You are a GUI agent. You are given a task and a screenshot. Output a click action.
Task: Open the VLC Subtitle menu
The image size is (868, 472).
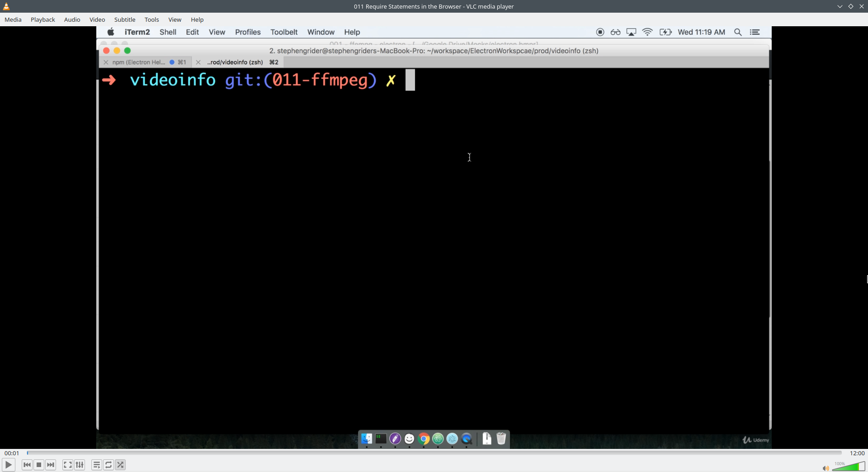click(x=125, y=19)
